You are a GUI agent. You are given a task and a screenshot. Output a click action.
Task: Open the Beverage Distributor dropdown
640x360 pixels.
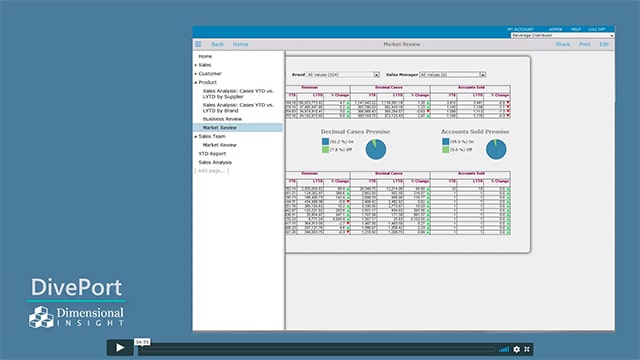pyautogui.click(x=562, y=36)
